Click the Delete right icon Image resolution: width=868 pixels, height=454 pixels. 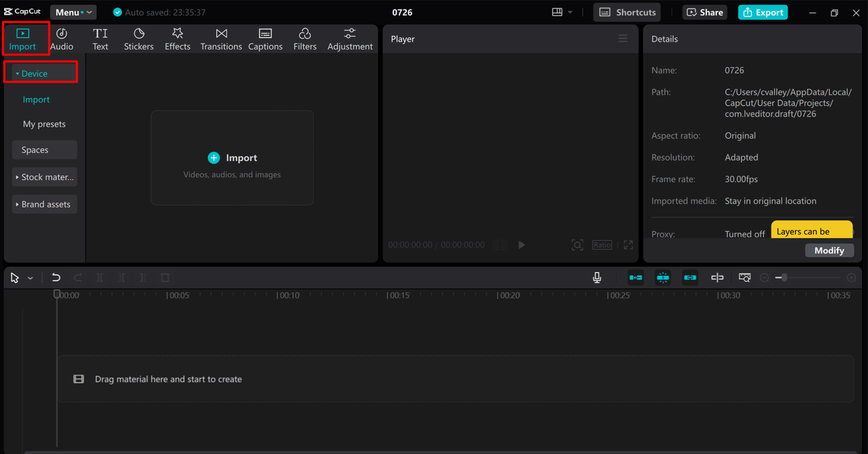click(143, 278)
